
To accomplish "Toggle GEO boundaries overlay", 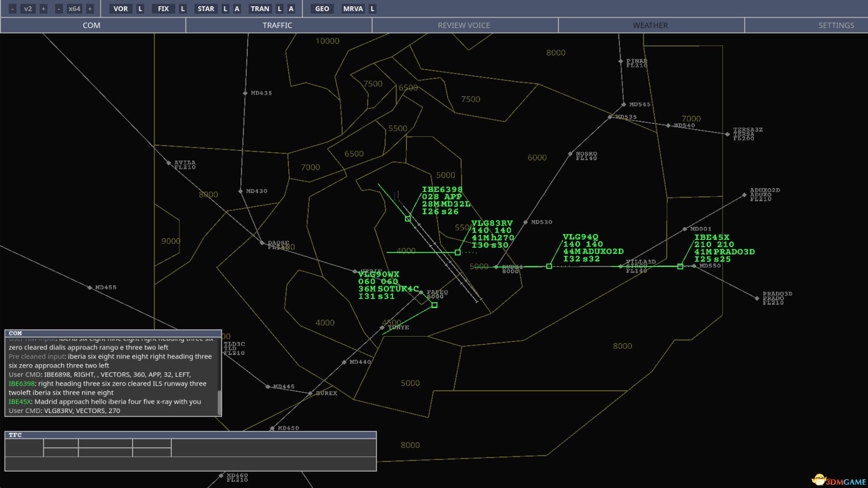I will coord(322,8).
